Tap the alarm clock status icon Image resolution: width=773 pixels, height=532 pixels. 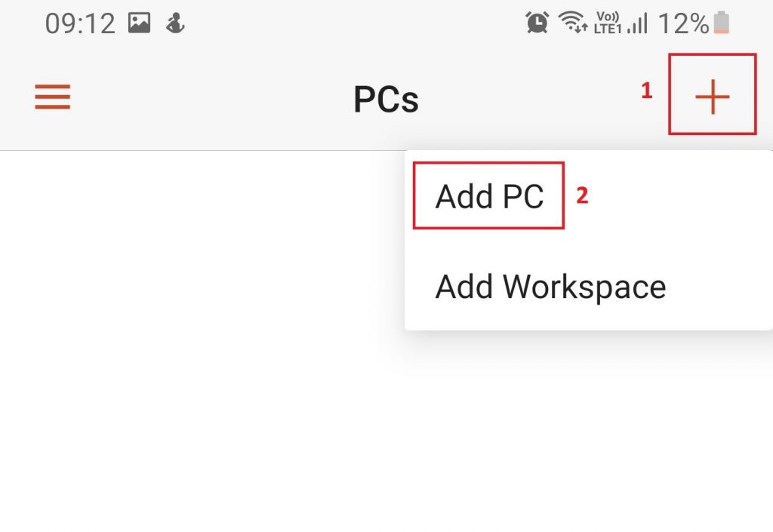point(537,23)
